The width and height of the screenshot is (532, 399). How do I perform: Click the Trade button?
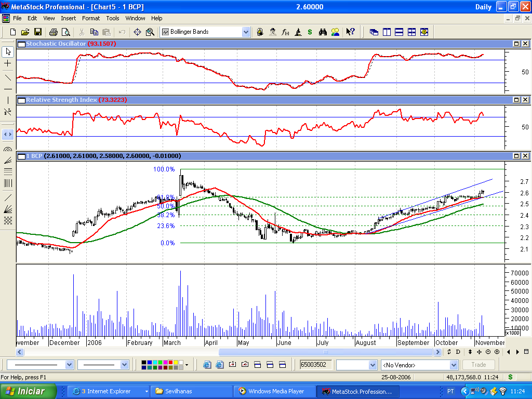[x=478, y=365]
